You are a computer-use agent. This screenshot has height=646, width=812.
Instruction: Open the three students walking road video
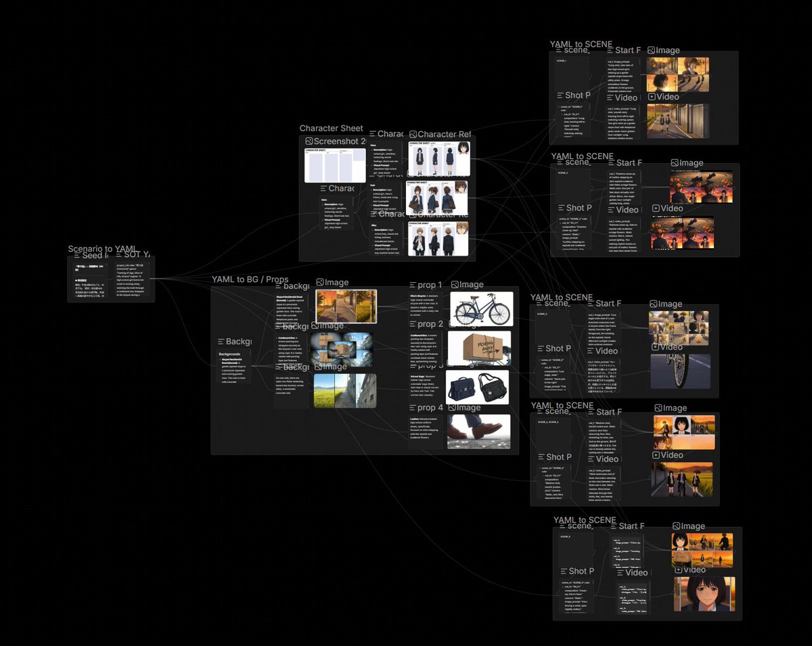click(x=682, y=480)
